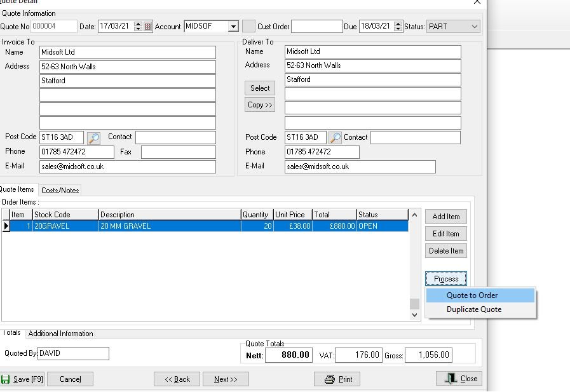Open the Additional Information tab
This screenshot has height=392, width=570.
pos(61,334)
